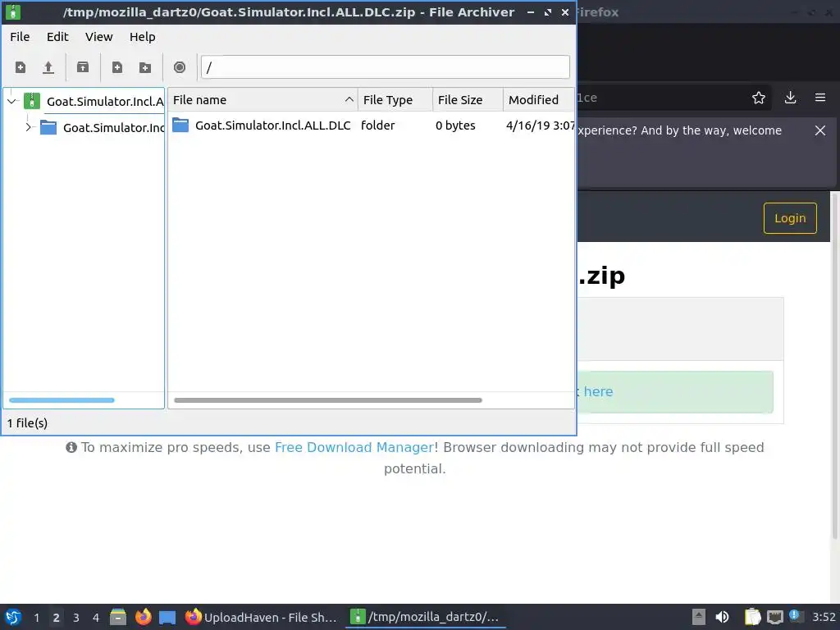Open the volume control tray icon
The height and width of the screenshot is (630, 840).
coord(722,617)
